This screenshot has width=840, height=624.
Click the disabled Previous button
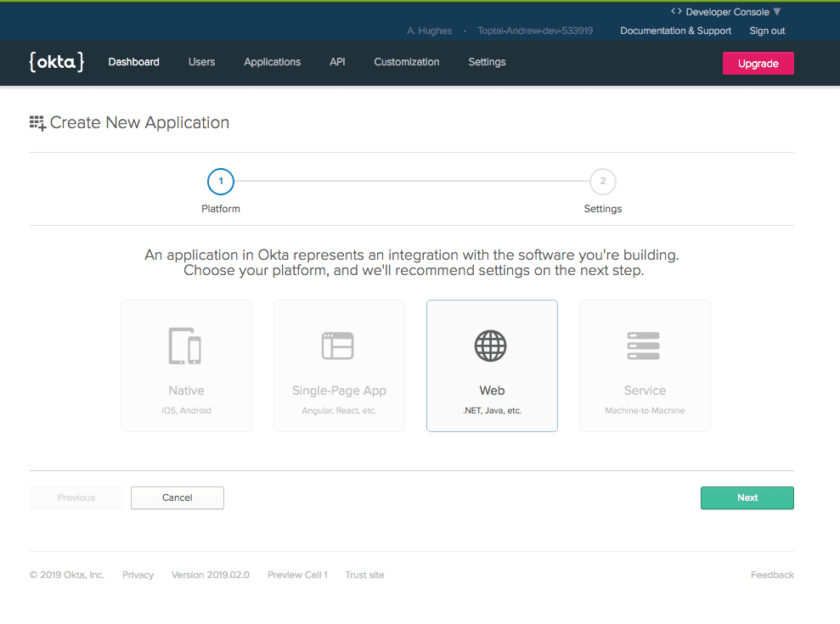(76, 498)
